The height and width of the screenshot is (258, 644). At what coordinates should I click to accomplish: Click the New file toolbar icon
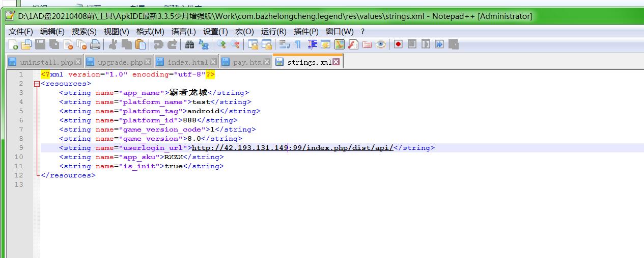click(13, 45)
